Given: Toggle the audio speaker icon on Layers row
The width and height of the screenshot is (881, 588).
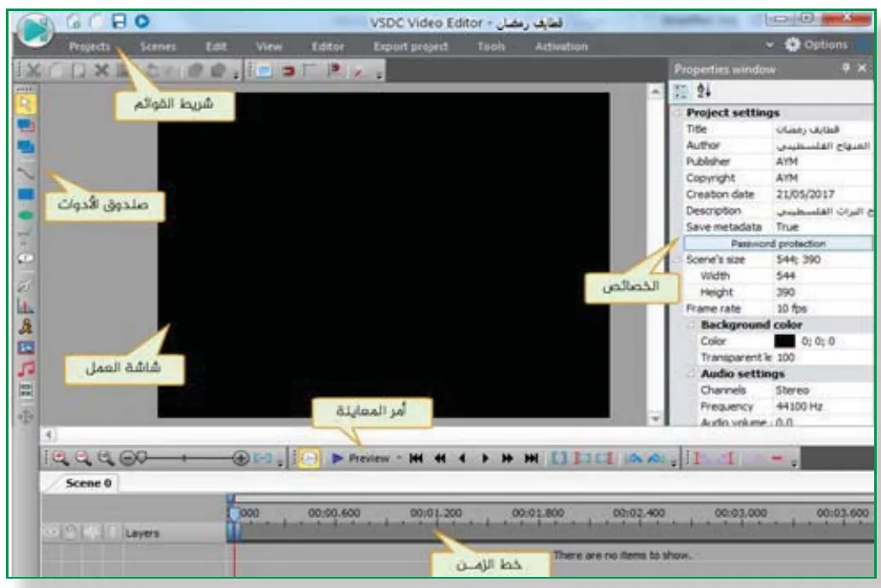Looking at the screenshot, I should tap(91, 533).
